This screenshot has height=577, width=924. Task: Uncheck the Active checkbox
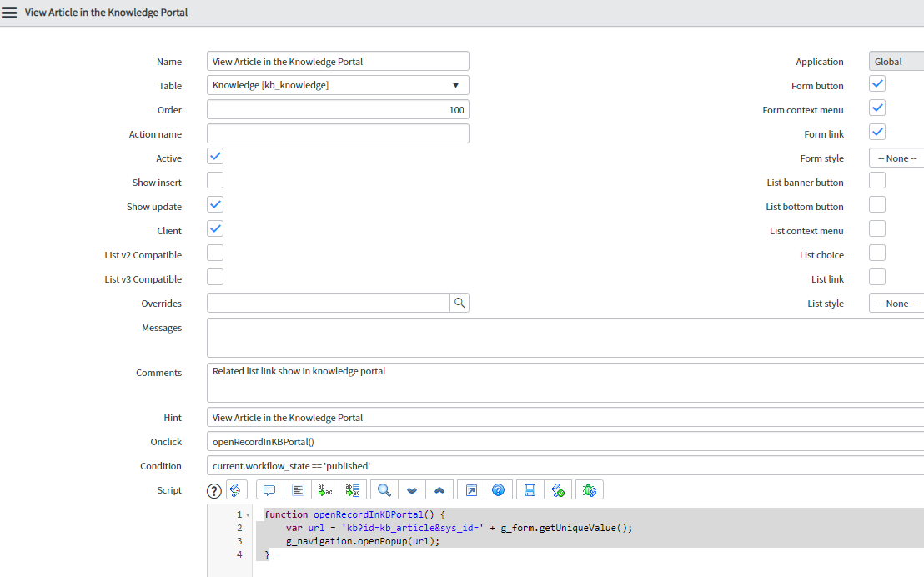click(215, 156)
